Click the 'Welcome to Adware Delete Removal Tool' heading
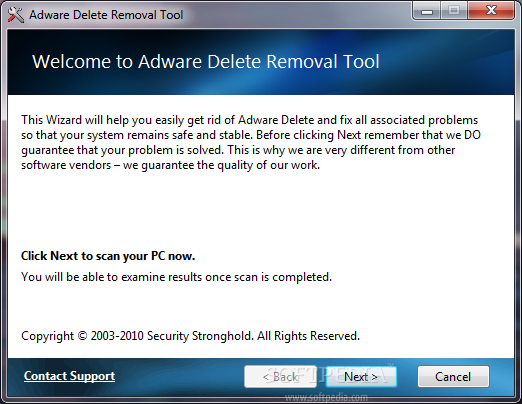The height and width of the screenshot is (404, 522). pyautogui.click(x=206, y=62)
